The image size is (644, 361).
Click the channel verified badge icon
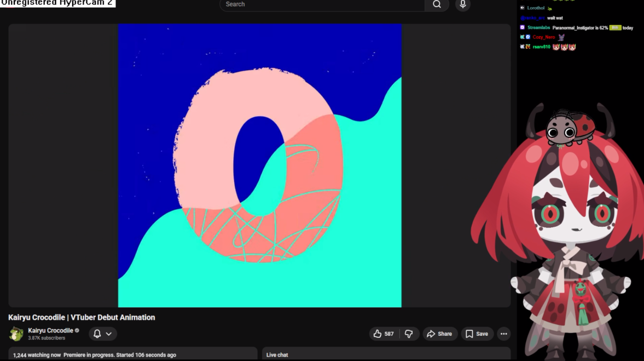tap(77, 330)
